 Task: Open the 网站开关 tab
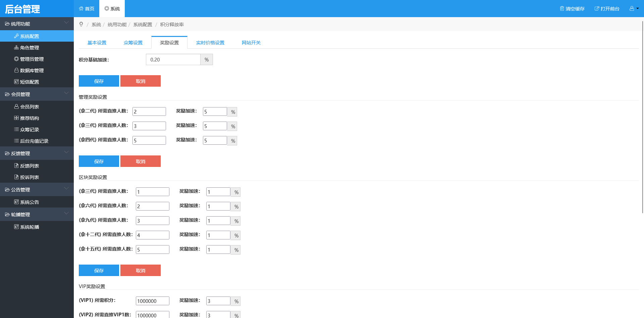[251, 43]
